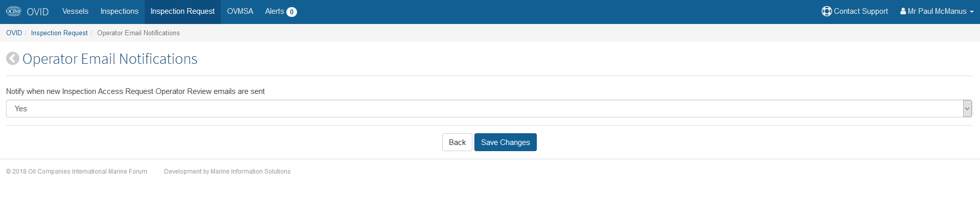
Task: Open the Mr Paul McManus user menu
Action: (x=937, y=11)
